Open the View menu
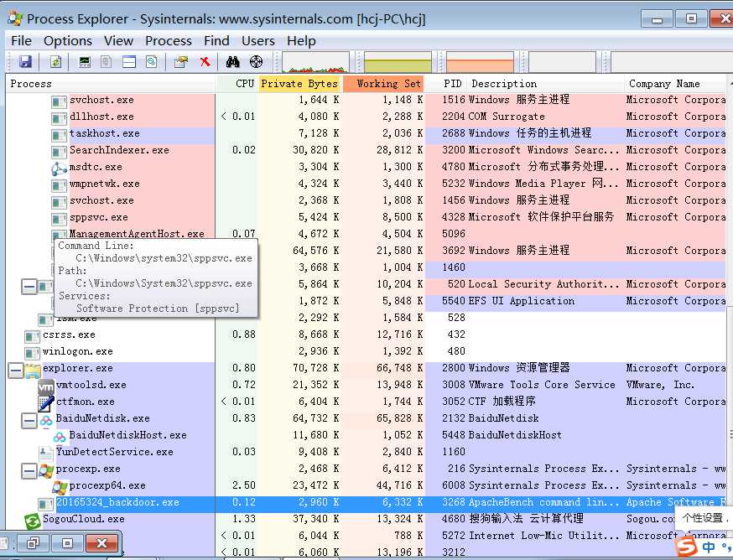The image size is (733, 560). [x=118, y=41]
